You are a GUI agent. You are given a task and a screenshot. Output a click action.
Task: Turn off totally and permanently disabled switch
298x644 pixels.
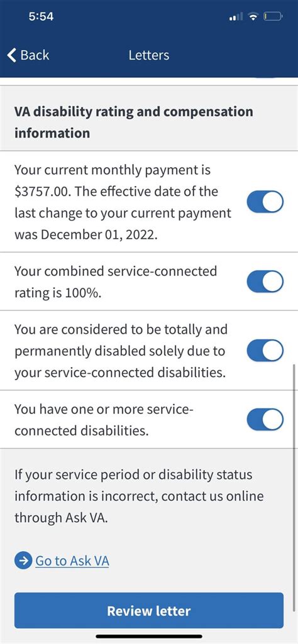pyautogui.click(x=265, y=351)
